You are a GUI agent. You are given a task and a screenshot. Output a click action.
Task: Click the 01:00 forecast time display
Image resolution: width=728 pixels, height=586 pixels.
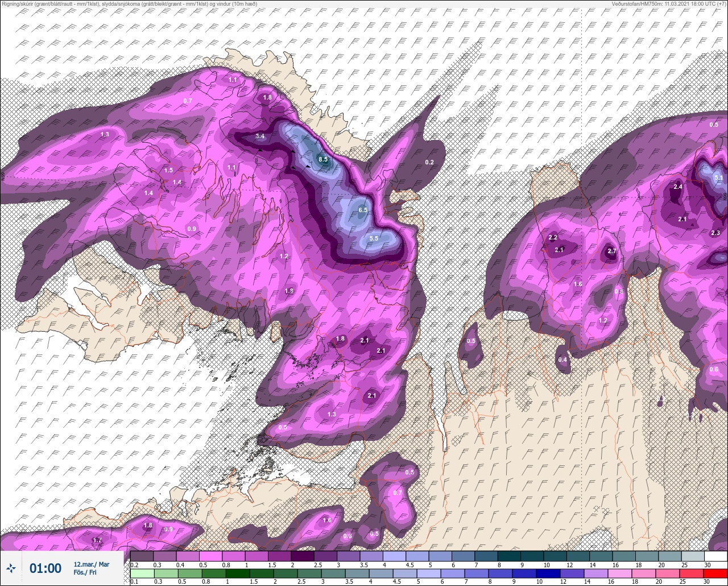(45, 568)
